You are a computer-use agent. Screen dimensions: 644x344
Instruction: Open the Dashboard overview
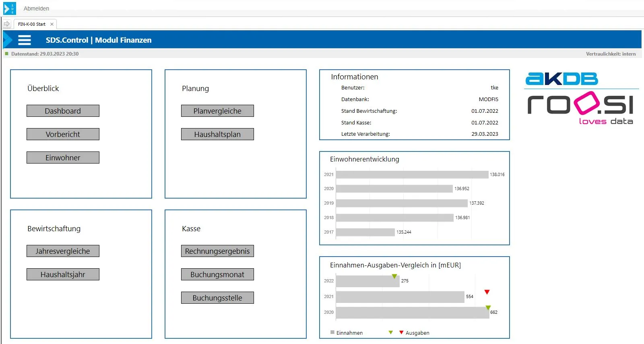click(63, 111)
